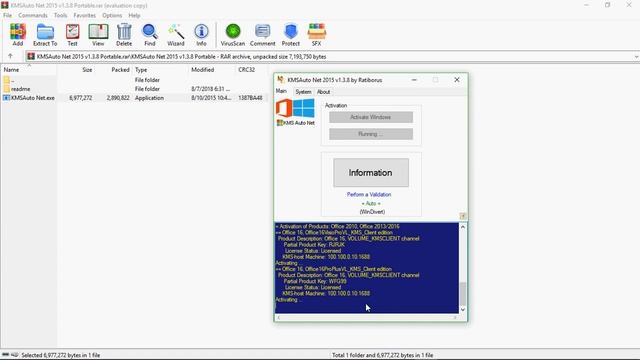Image resolution: width=640 pixels, height=360 pixels.
Task: Click the Activate Windows button
Action: click(371, 117)
